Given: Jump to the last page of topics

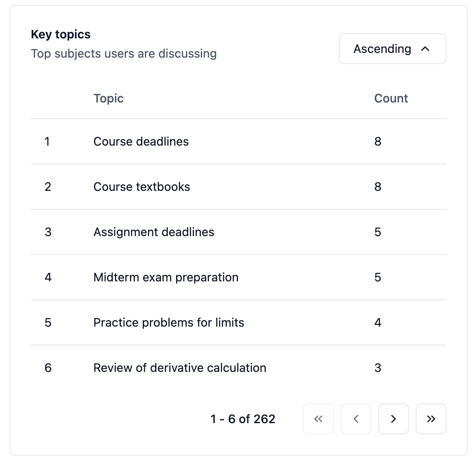Looking at the screenshot, I should coord(431,418).
